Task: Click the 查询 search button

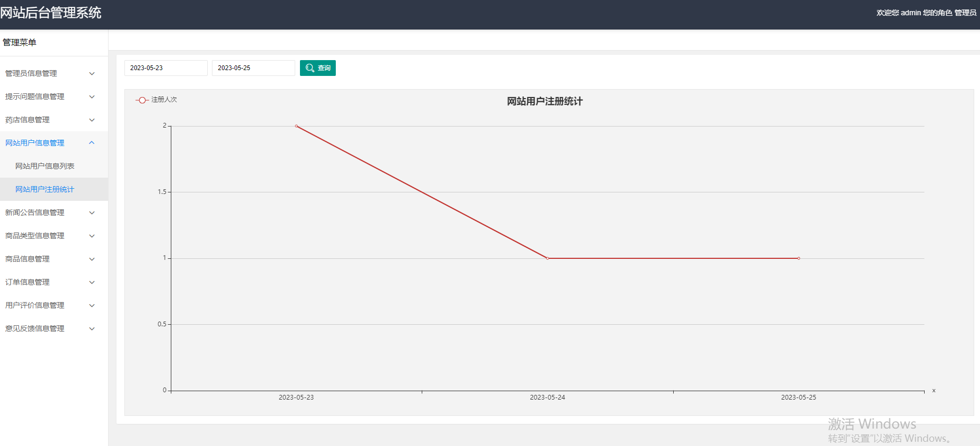Action: coord(318,68)
